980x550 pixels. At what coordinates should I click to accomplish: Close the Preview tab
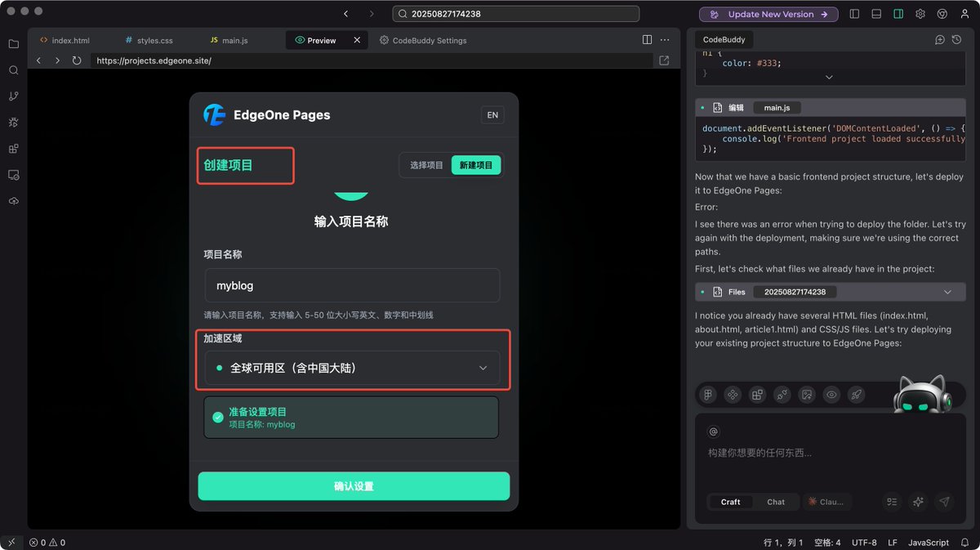tap(357, 40)
